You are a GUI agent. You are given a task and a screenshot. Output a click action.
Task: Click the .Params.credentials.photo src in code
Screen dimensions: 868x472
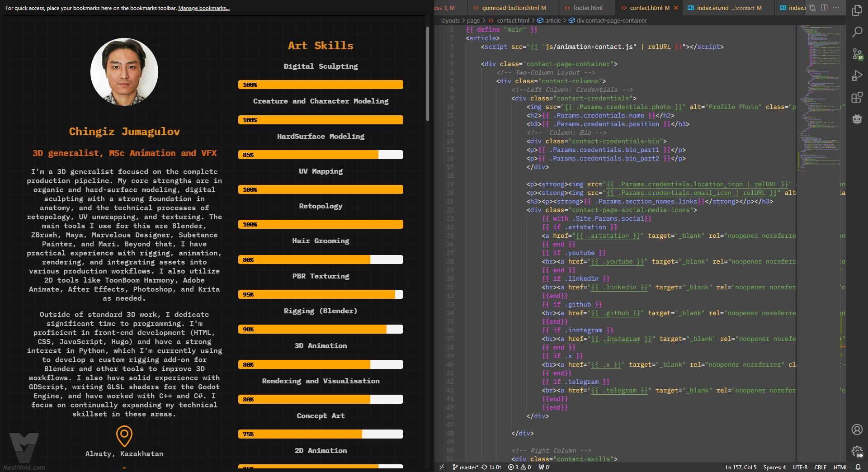[x=623, y=107]
